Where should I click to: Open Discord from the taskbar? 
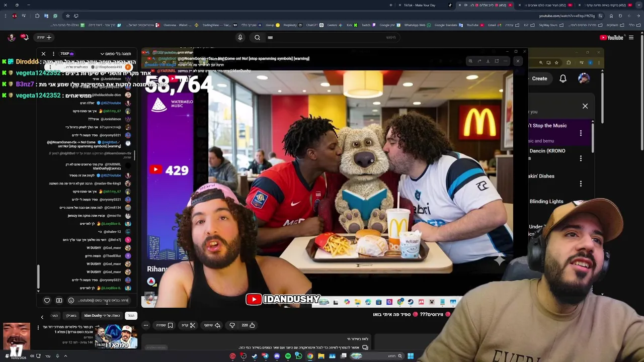[x=277, y=356]
